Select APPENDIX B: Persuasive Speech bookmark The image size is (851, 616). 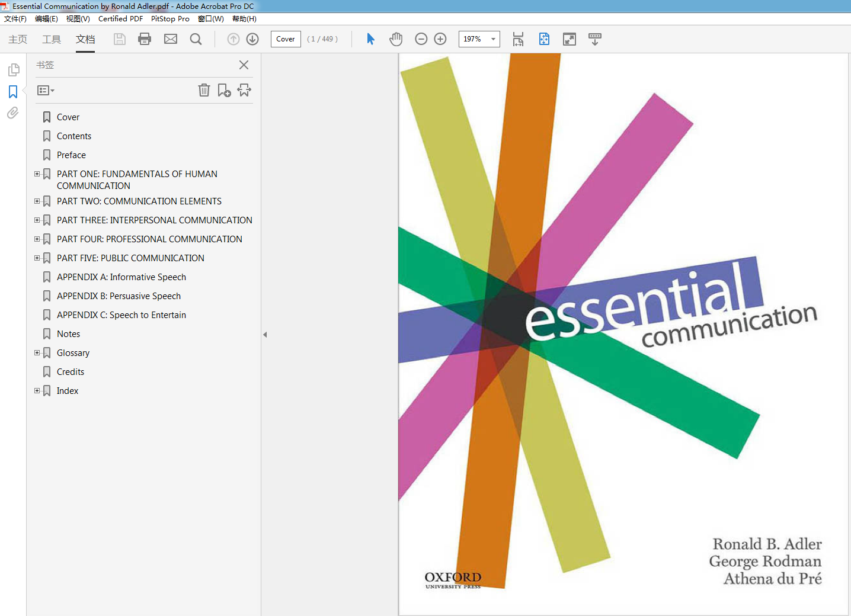pyautogui.click(x=119, y=296)
